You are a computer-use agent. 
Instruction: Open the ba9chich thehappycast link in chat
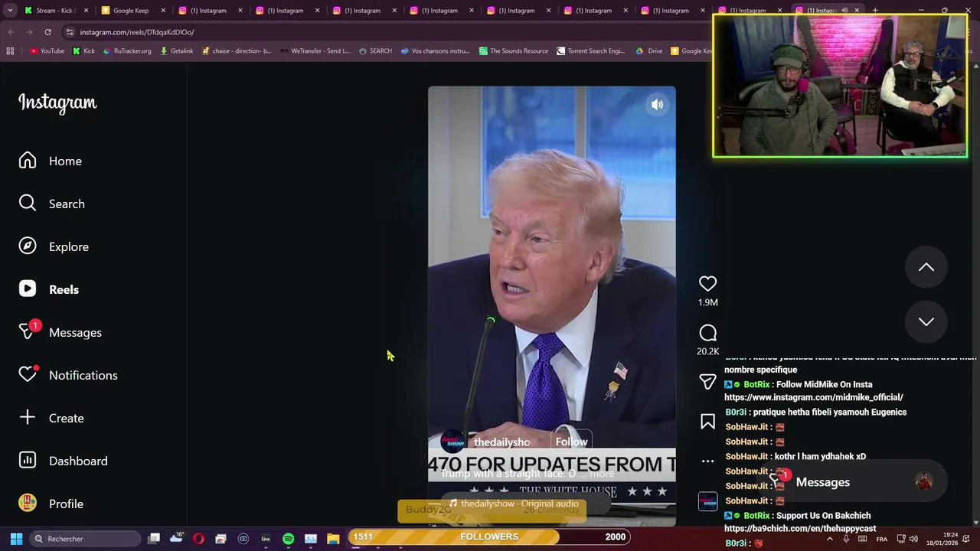coord(800,529)
